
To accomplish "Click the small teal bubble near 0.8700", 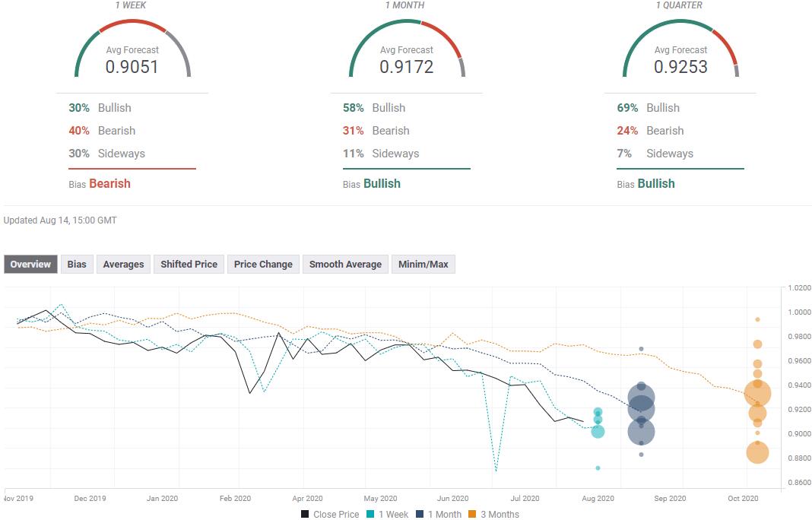I will 598,468.
